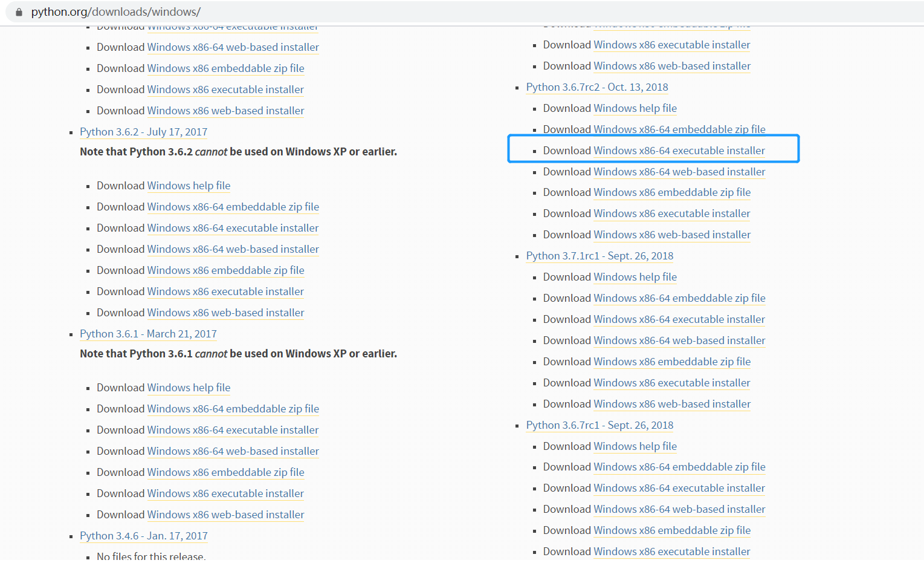Open the Python 3.6.7rc2 - Oct. 13, 2018 release link
The height and width of the screenshot is (563, 924).
coord(597,87)
